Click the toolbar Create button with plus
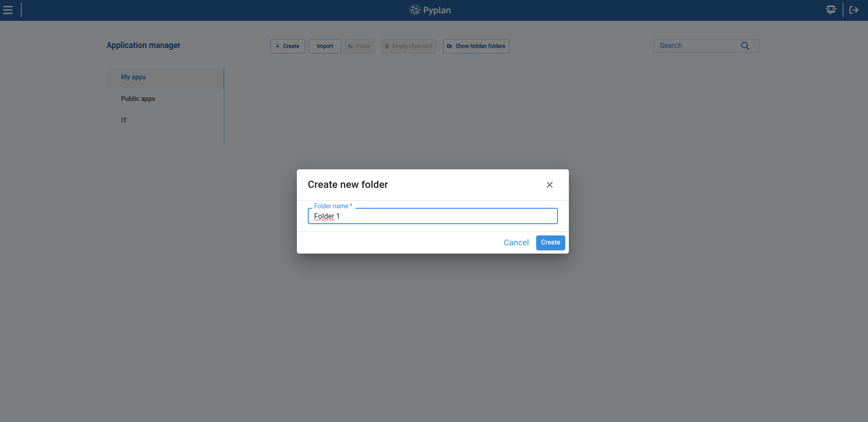 [x=287, y=46]
